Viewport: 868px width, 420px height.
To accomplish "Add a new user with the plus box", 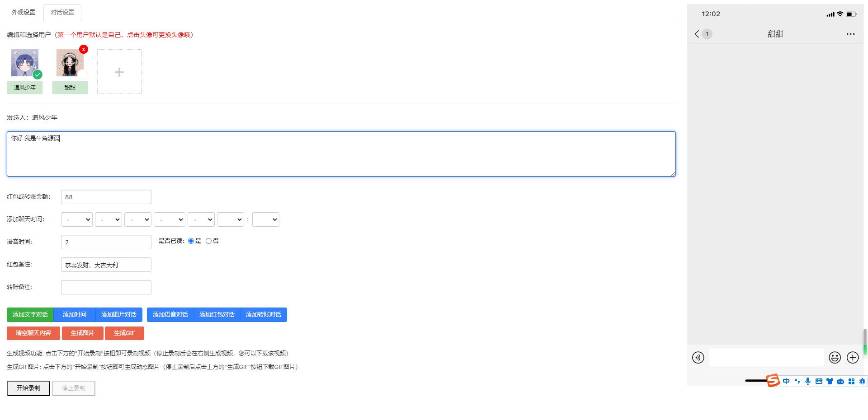I will (119, 71).
